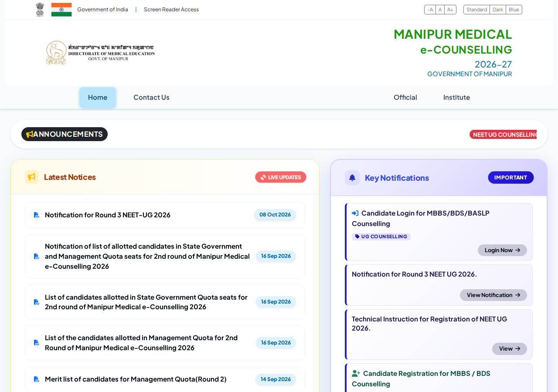Image resolution: width=558 pixels, height=392 pixels.
Task: Click the user-plus icon beside Candidate Registration
Action: (356, 374)
